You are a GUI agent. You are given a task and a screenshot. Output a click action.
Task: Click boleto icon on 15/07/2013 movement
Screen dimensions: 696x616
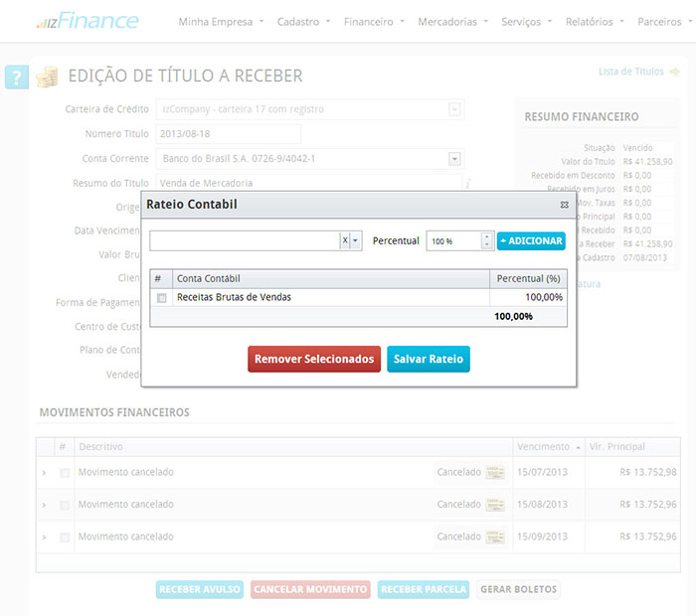[x=495, y=473]
